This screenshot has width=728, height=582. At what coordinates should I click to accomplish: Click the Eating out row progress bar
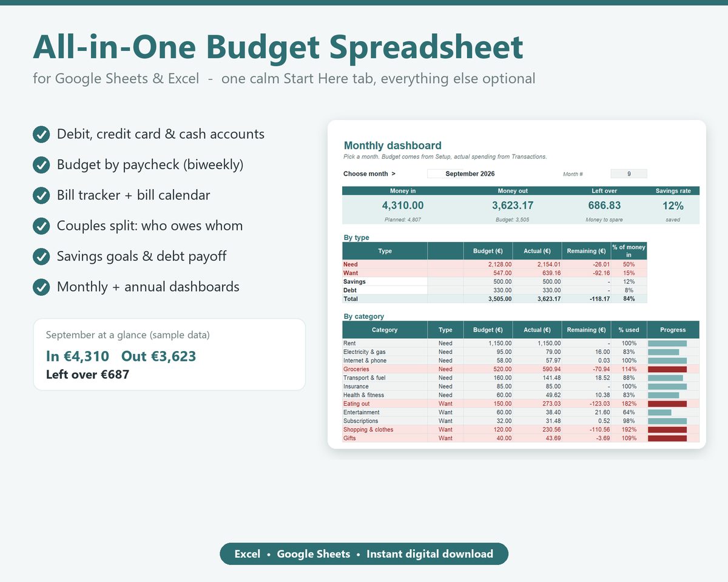667,404
